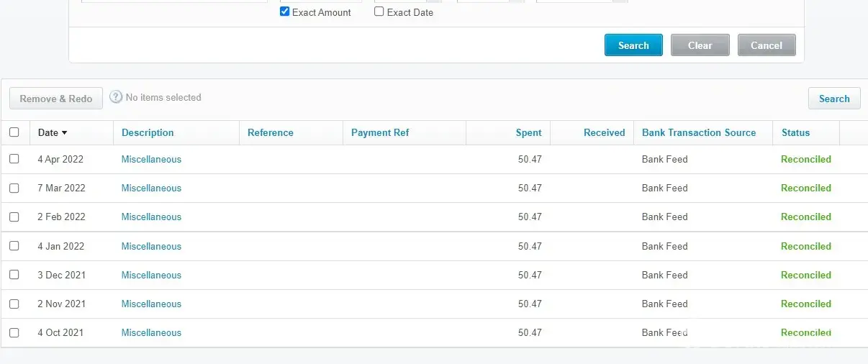
Task: Sort by the Payment Ref column header
Action: 380,132
